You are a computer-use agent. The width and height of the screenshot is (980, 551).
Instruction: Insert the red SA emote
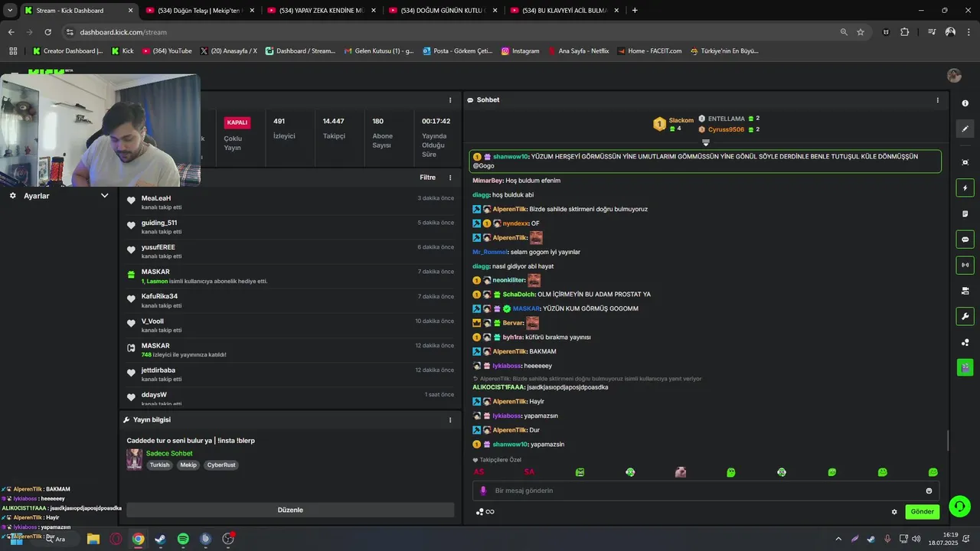[529, 472]
